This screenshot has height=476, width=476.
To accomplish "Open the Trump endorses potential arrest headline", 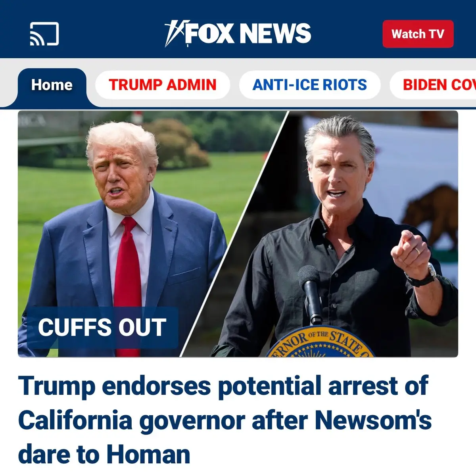I will (x=225, y=420).
